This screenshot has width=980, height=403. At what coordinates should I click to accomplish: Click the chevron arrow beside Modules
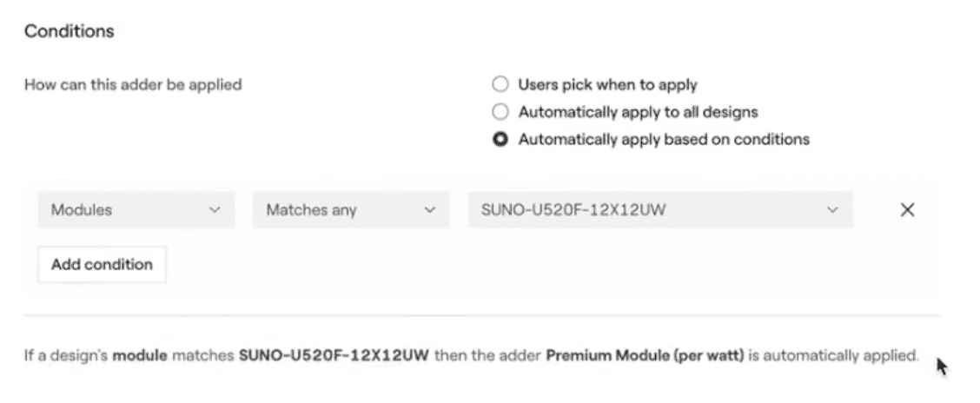pos(215,210)
